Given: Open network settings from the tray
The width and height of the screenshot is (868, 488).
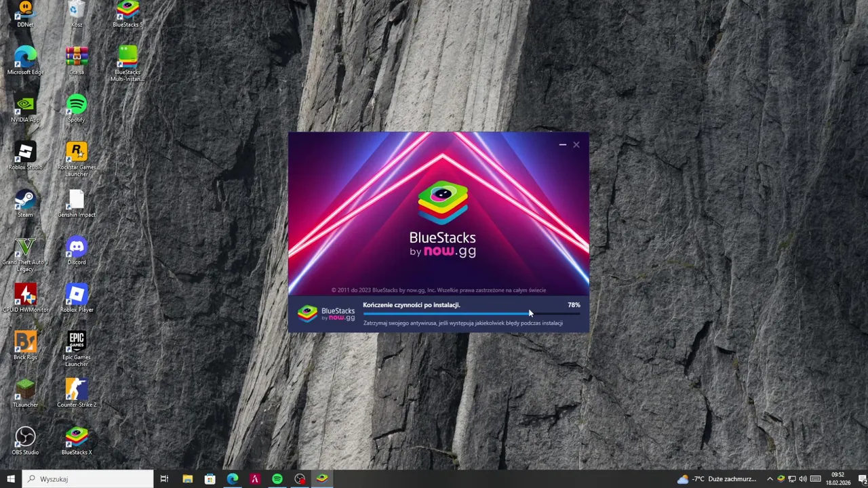Looking at the screenshot, I should point(791,479).
